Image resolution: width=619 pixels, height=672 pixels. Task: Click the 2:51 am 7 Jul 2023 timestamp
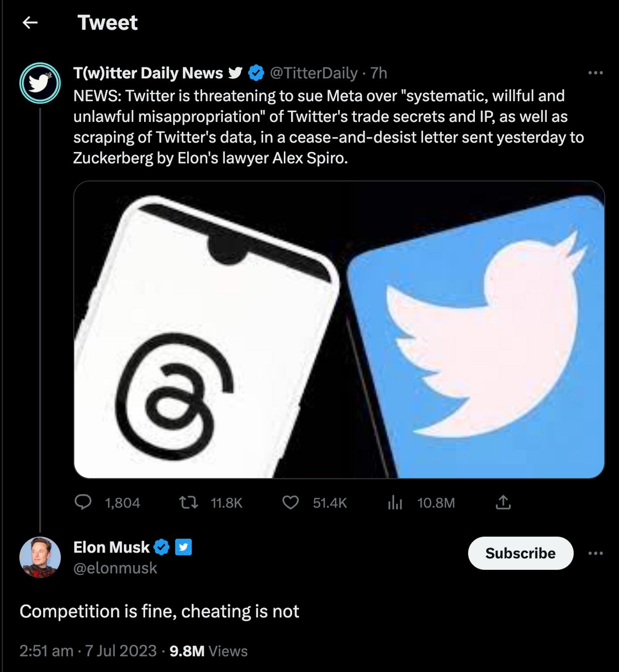[88, 651]
